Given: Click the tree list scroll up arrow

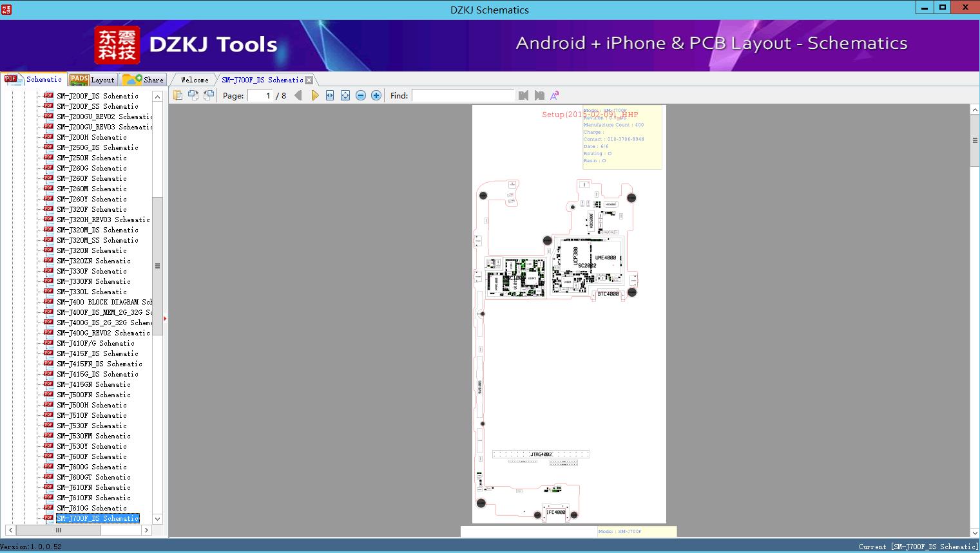Looking at the screenshot, I should (157, 97).
